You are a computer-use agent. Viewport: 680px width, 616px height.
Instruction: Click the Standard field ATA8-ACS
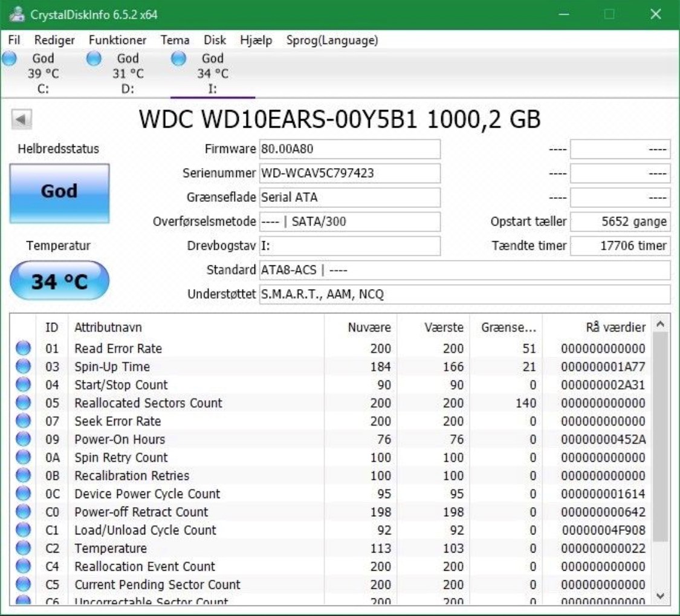pos(464,270)
